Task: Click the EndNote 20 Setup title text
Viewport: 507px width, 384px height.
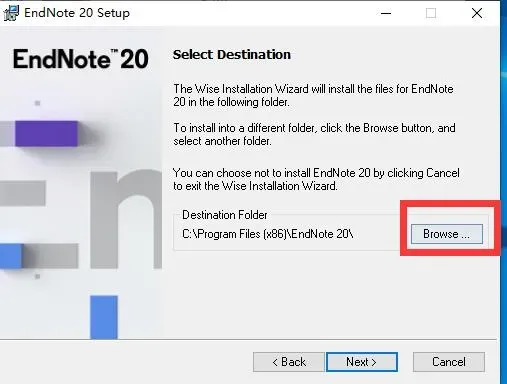Action: point(77,13)
